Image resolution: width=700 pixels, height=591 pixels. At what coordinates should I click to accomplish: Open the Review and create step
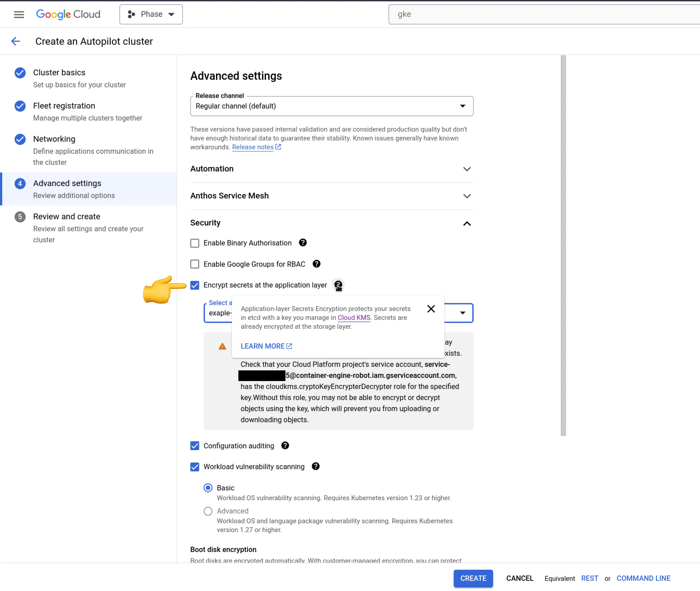point(67,216)
